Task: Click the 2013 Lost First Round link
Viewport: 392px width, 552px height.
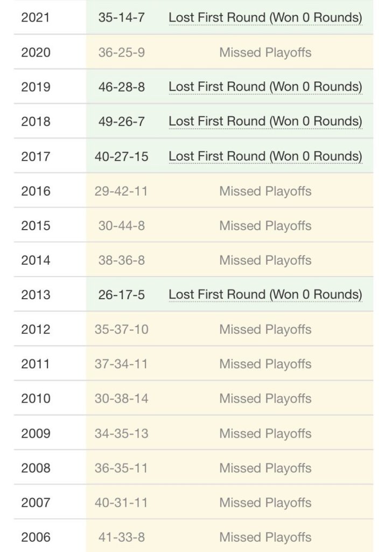Action: (265, 295)
